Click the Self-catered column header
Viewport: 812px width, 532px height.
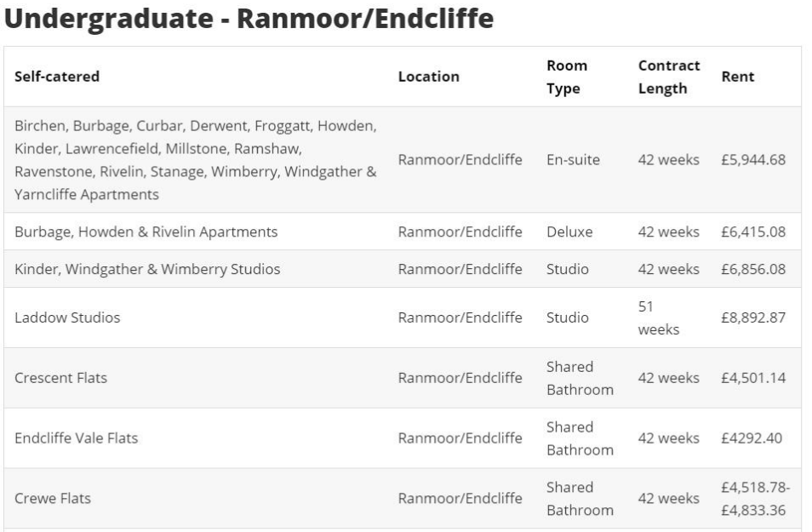click(57, 77)
